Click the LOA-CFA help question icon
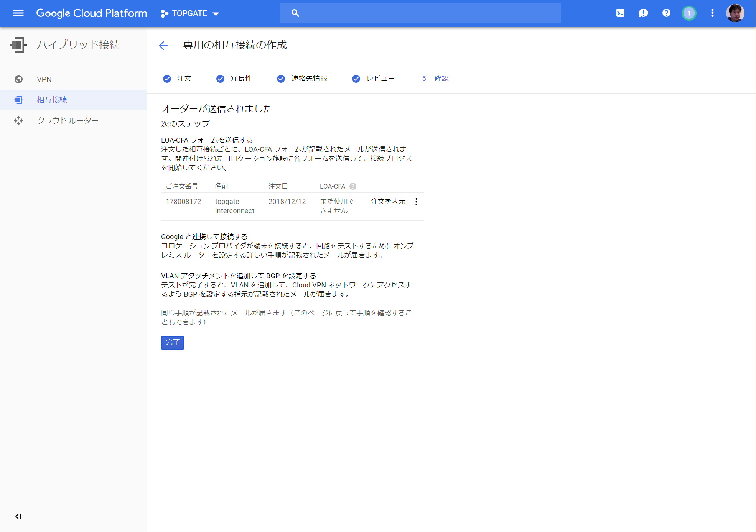This screenshot has width=756, height=532. [353, 186]
